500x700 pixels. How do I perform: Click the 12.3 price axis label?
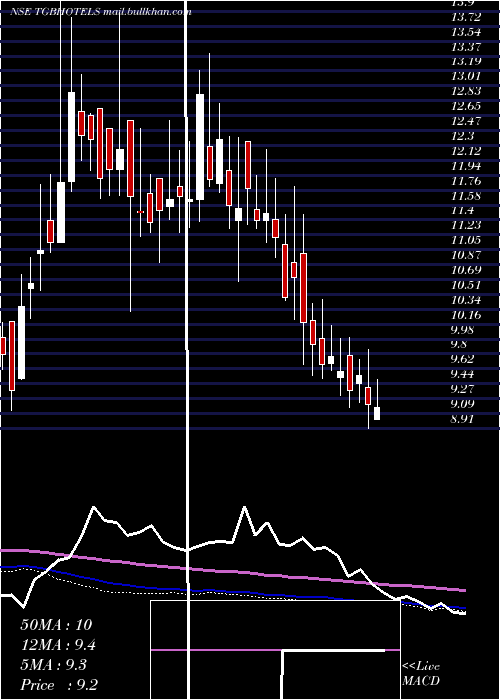coord(462,136)
